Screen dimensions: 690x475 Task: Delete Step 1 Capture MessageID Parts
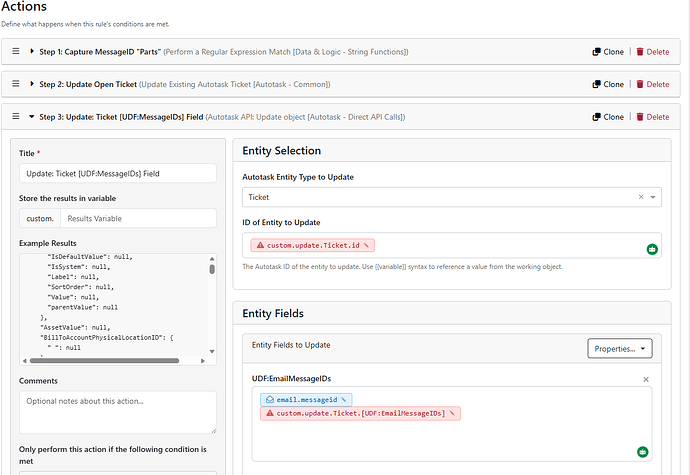(x=652, y=51)
